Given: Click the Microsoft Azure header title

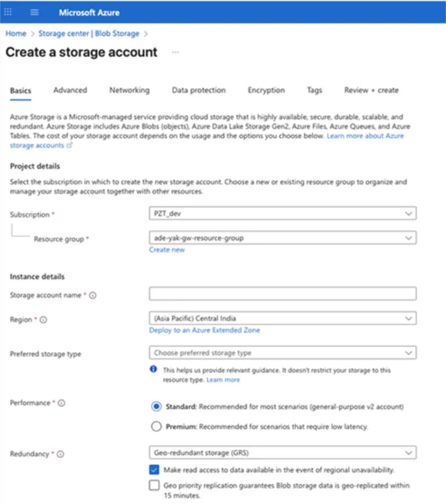Looking at the screenshot, I should coord(89,13).
